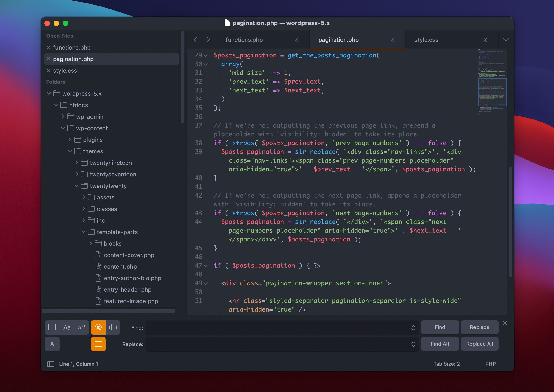Fold code at line 47
554x392 pixels.
click(206, 266)
